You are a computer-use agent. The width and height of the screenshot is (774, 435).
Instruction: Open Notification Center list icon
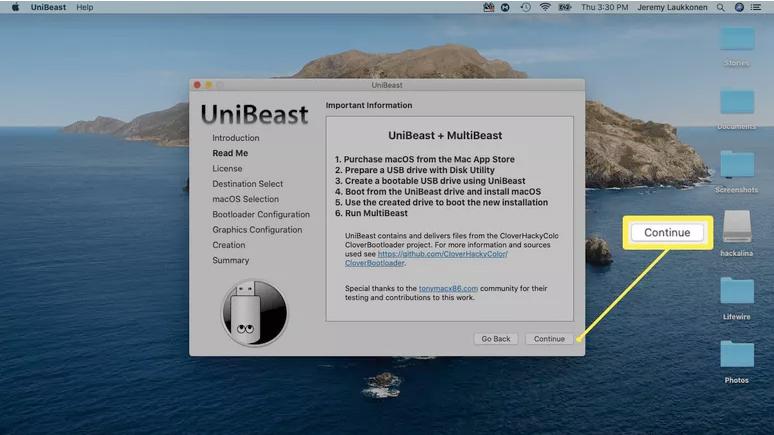(x=756, y=7)
